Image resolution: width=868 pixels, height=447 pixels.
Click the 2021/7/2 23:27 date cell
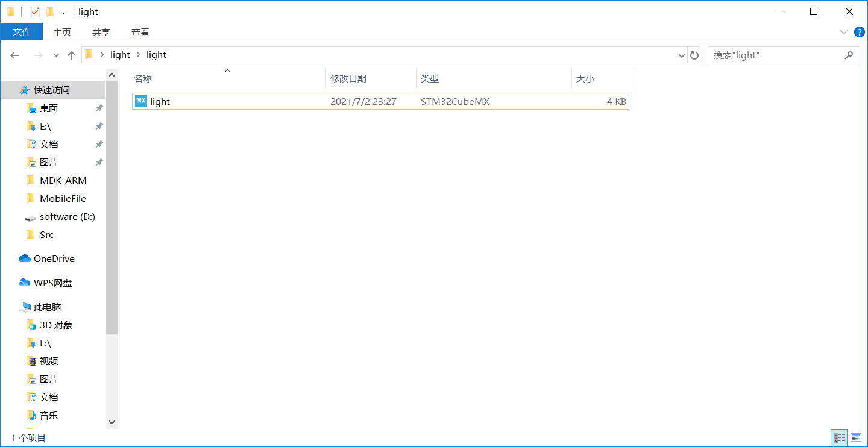pos(363,102)
